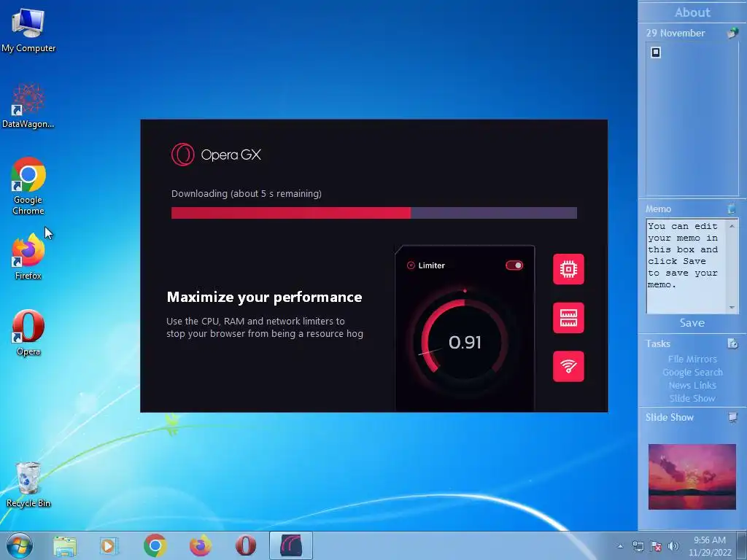
Task: Open the File Mirrors task link
Action: coord(692,359)
